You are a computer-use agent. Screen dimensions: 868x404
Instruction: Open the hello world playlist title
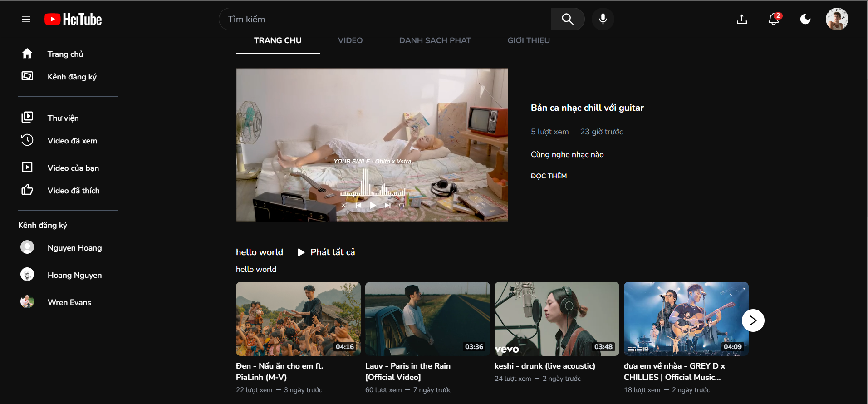pos(260,252)
